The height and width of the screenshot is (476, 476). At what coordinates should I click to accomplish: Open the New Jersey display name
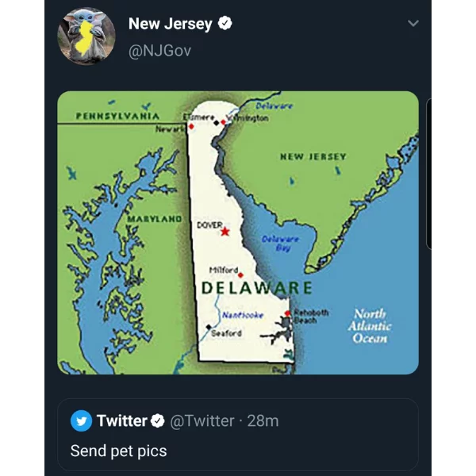pos(171,24)
